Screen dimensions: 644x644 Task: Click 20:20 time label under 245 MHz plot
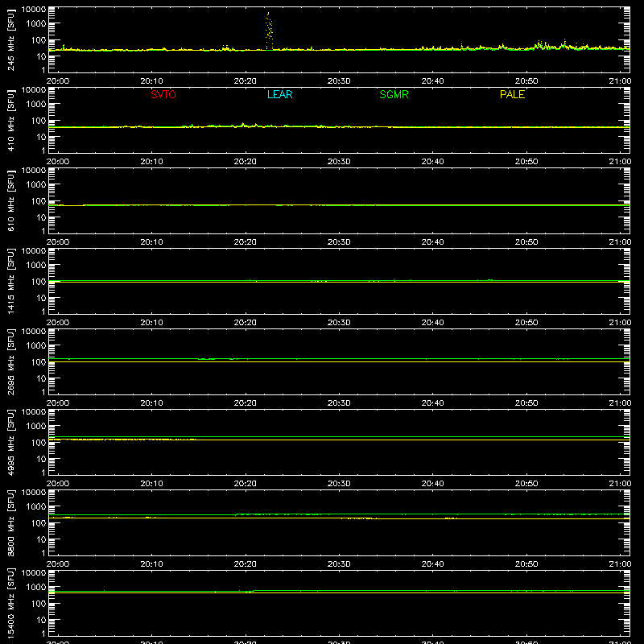tap(246, 81)
